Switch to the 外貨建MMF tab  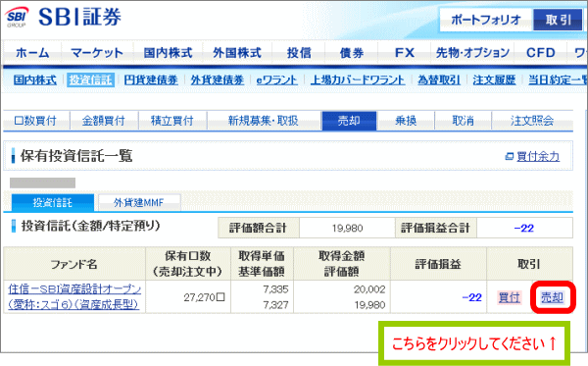pyautogui.click(x=139, y=203)
